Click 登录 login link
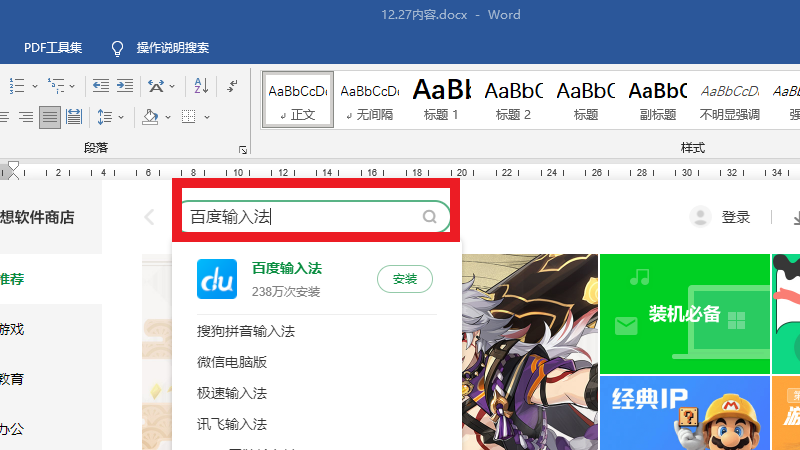The height and width of the screenshot is (450, 800). 735,217
